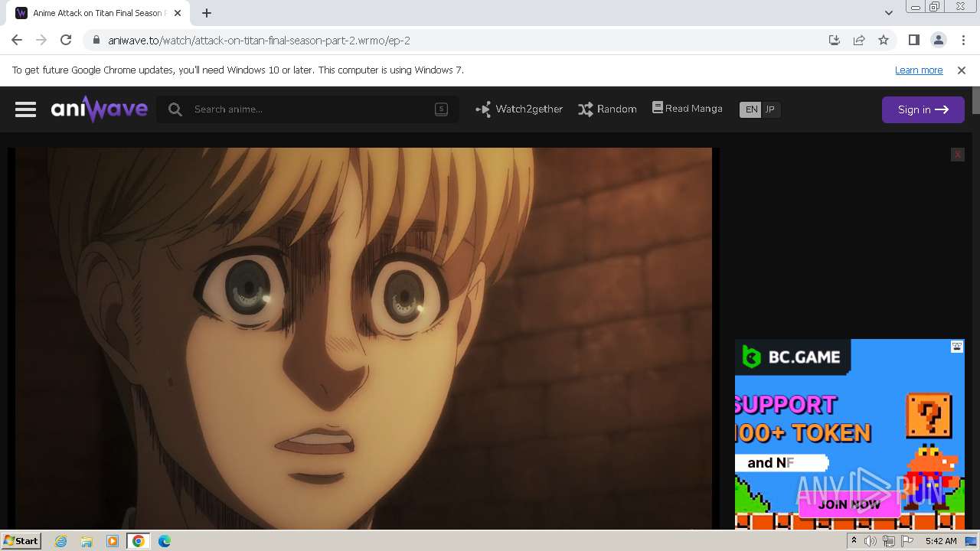The height and width of the screenshot is (551, 980).
Task: Open Read Manga page
Action: point(688,109)
